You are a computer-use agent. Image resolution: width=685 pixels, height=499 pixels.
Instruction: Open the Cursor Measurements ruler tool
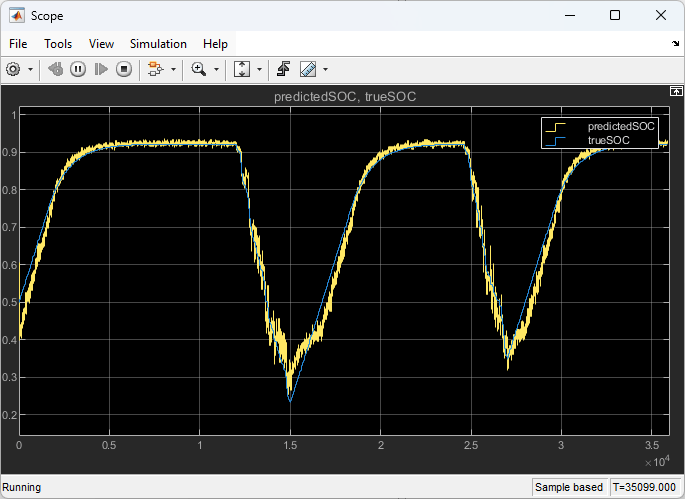pyautogui.click(x=308, y=69)
